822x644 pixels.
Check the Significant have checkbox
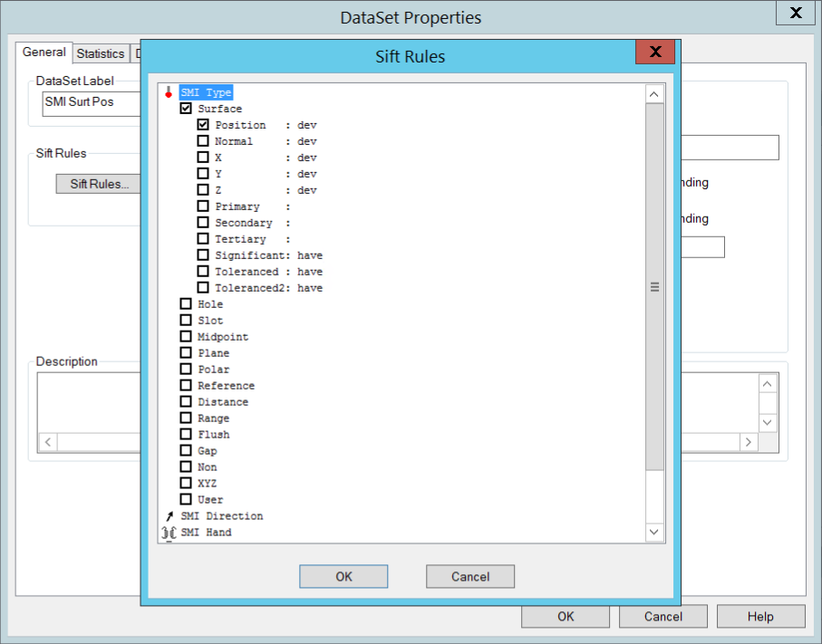(203, 255)
